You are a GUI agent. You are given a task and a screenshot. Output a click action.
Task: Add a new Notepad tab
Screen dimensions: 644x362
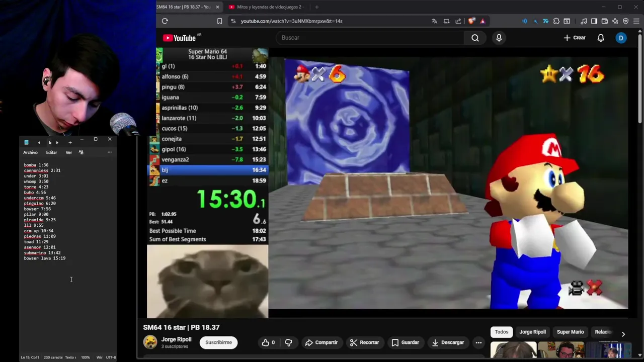[x=70, y=142]
